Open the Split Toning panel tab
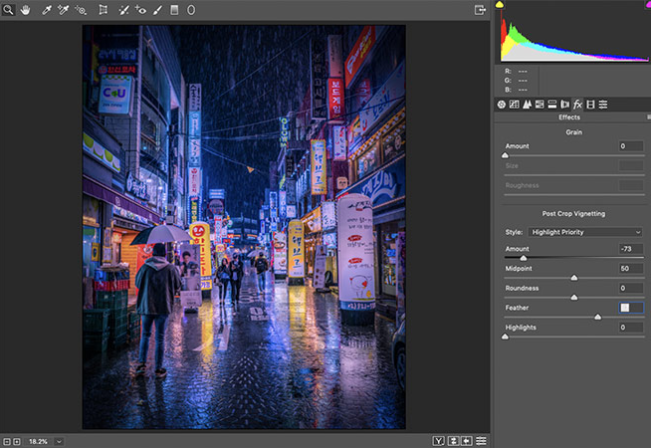The image size is (651, 448). [552, 105]
